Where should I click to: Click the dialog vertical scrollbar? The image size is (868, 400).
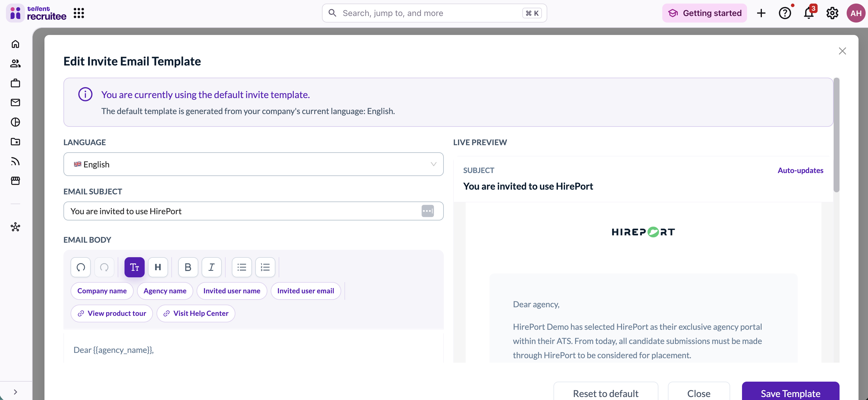coord(836,135)
